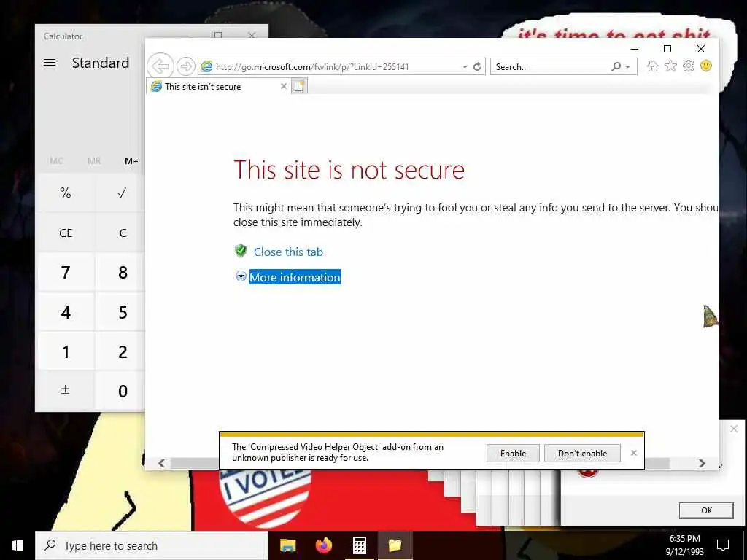Open the Home icon in Internet Explorer
The image size is (747, 560).
tap(653, 66)
